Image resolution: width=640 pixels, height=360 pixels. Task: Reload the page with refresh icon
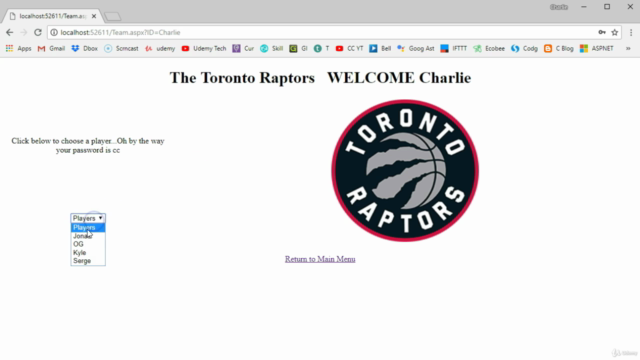(38, 32)
